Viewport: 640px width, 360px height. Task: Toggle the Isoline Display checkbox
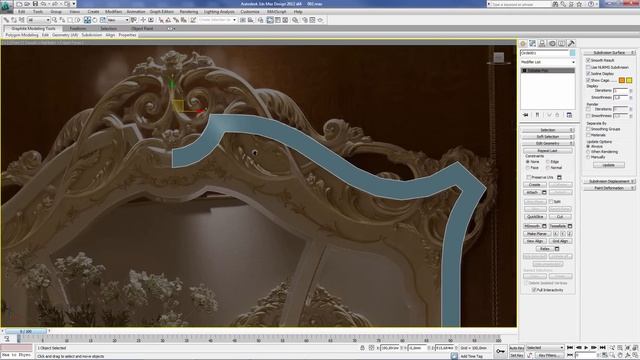tap(588, 73)
